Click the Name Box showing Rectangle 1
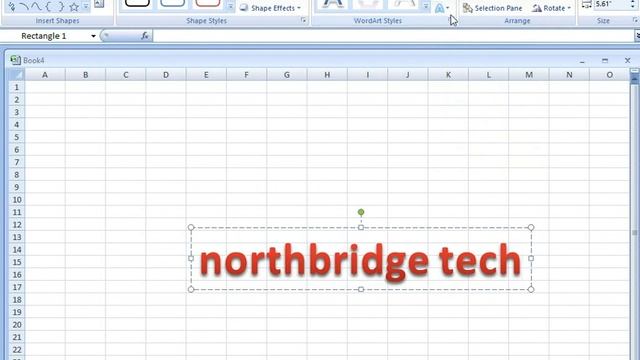640x360 pixels. pyautogui.click(x=44, y=36)
